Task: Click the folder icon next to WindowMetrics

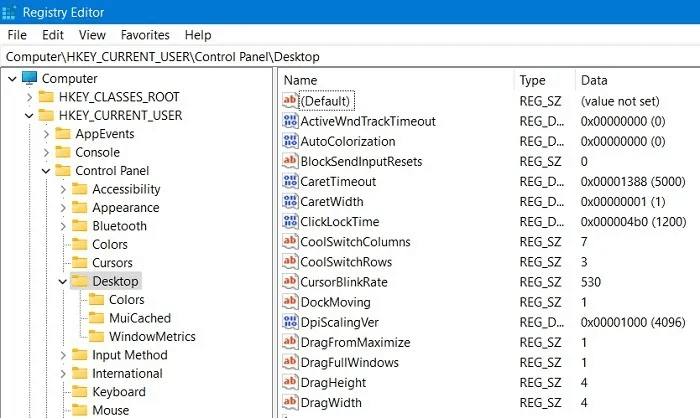Action: [96, 336]
